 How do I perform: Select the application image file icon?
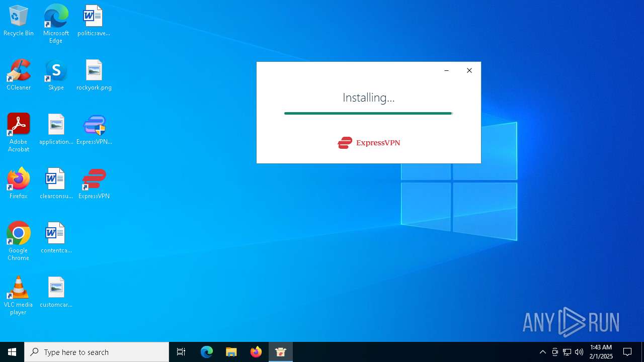(56, 129)
